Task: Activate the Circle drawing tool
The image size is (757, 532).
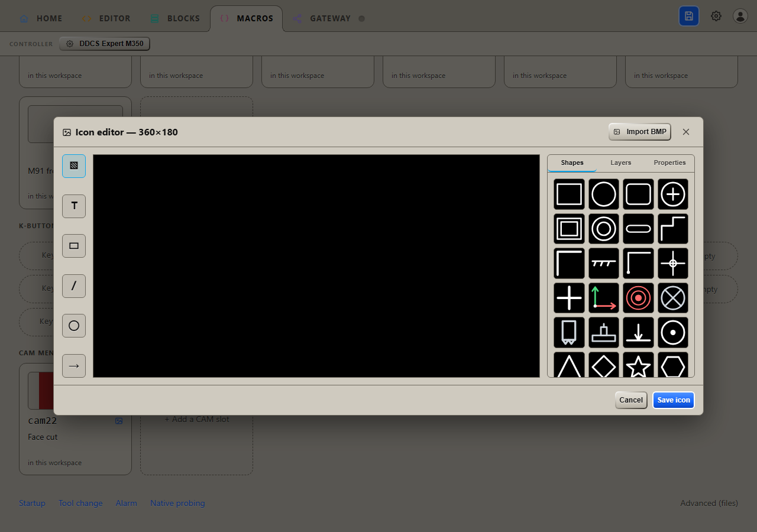Action: click(74, 326)
